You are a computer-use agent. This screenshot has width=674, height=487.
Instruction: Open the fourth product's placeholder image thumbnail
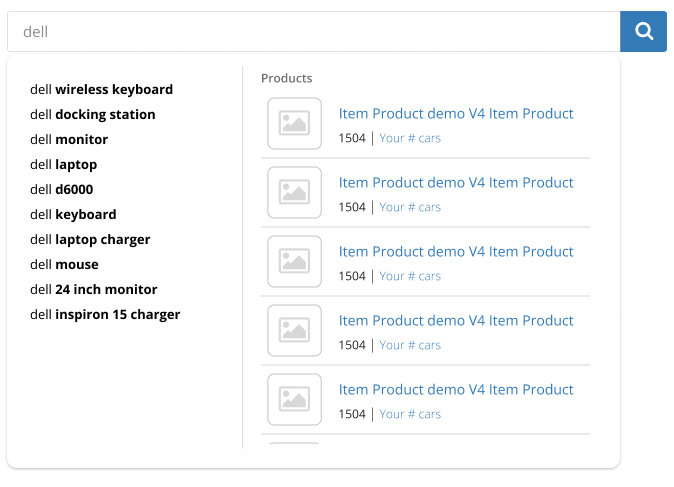(x=294, y=331)
